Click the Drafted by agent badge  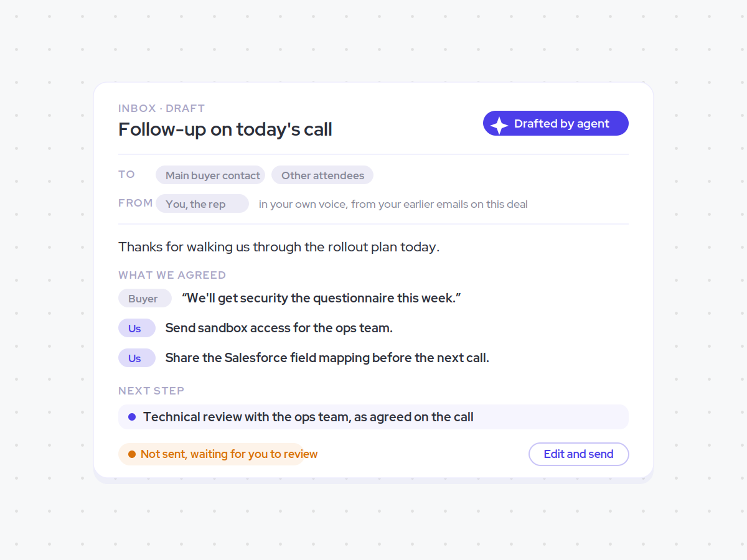tap(556, 123)
